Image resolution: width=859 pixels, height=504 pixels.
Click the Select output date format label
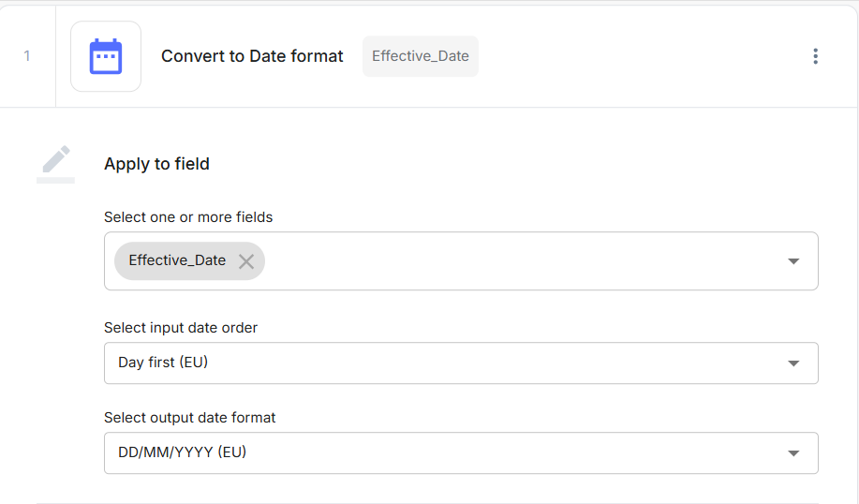[x=190, y=418]
